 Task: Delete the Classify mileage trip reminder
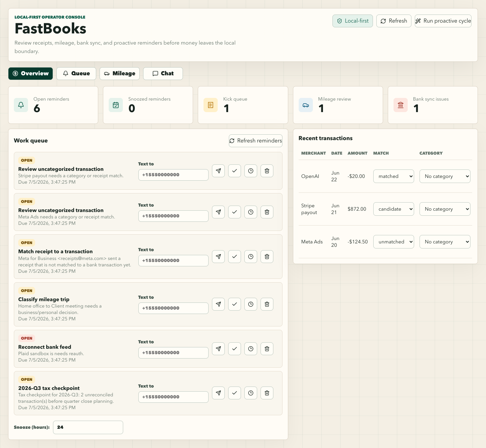tap(267, 304)
